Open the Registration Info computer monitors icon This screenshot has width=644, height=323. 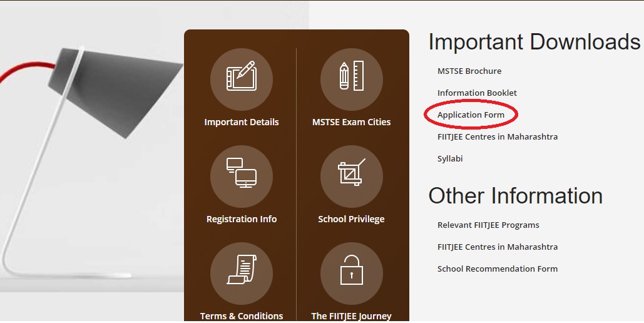point(242,177)
